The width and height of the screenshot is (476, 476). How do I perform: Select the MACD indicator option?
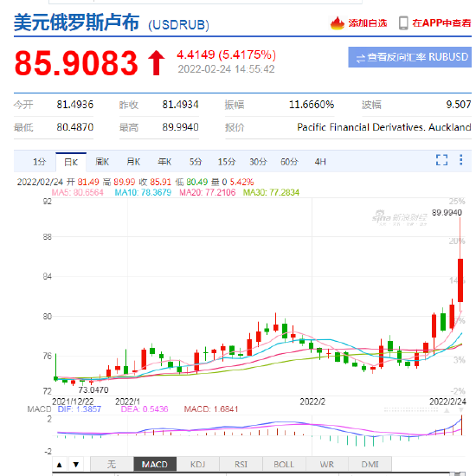tap(155, 465)
